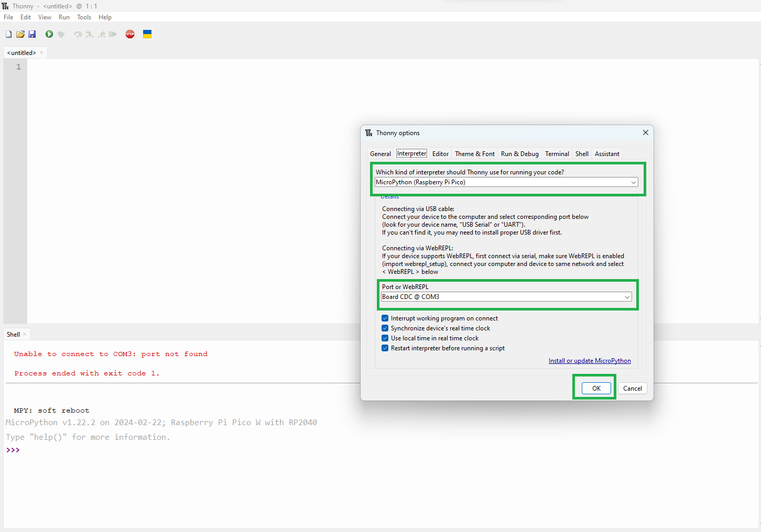Uncheck Use local time in real time clock

[x=385, y=338]
